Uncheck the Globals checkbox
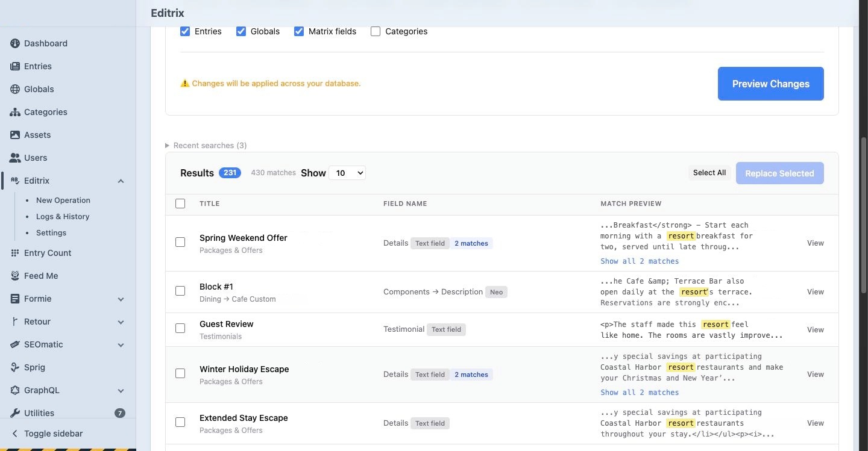The height and width of the screenshot is (451, 868). (x=241, y=31)
